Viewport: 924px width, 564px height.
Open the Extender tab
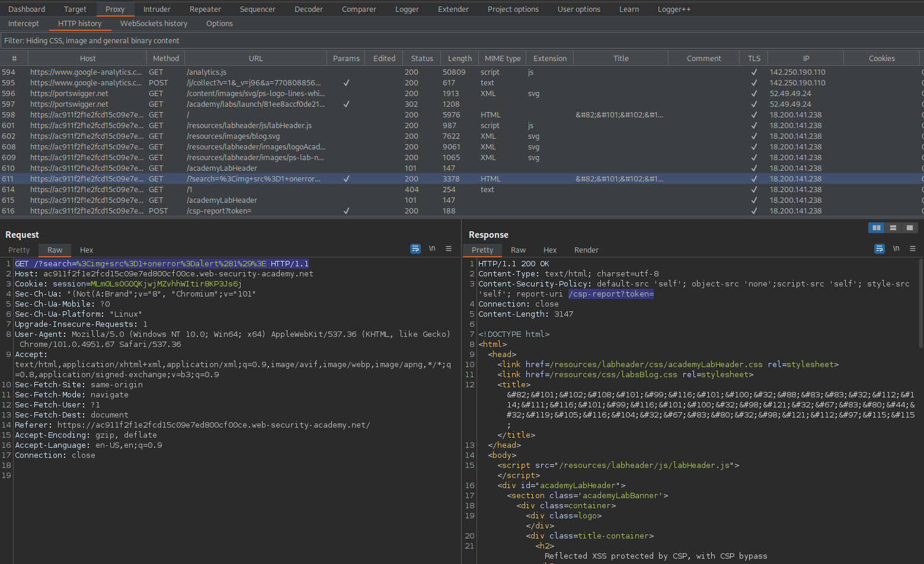[x=453, y=9]
